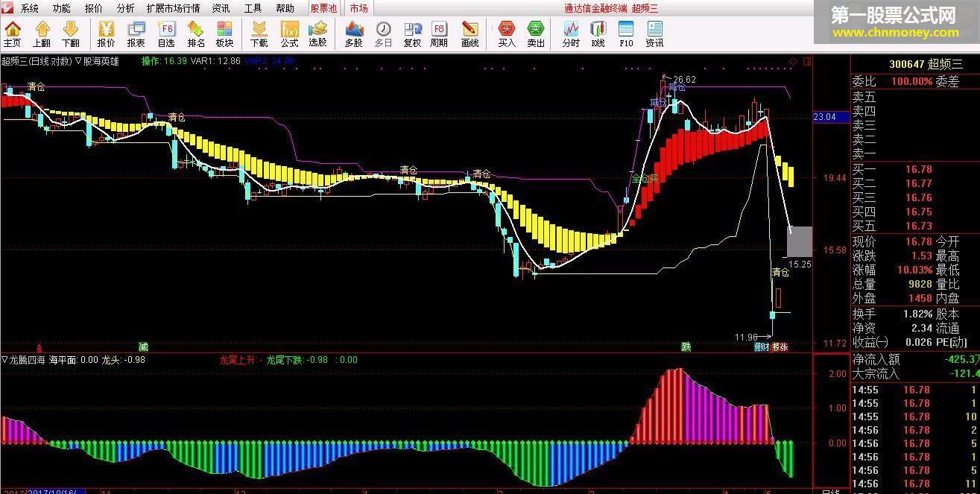Viewport: 980px width, 494px height.
Task: Open the 功能 menu
Action: [x=62, y=8]
